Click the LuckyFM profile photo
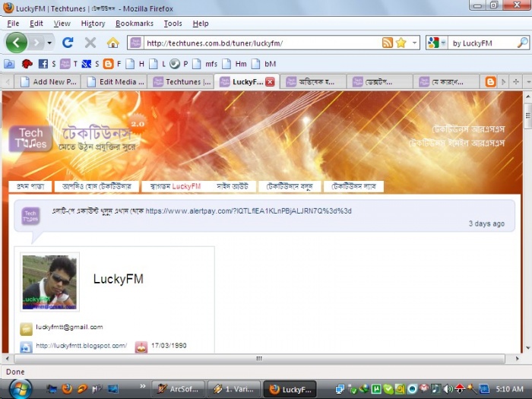The width and height of the screenshot is (532, 399). pyautogui.click(x=49, y=282)
